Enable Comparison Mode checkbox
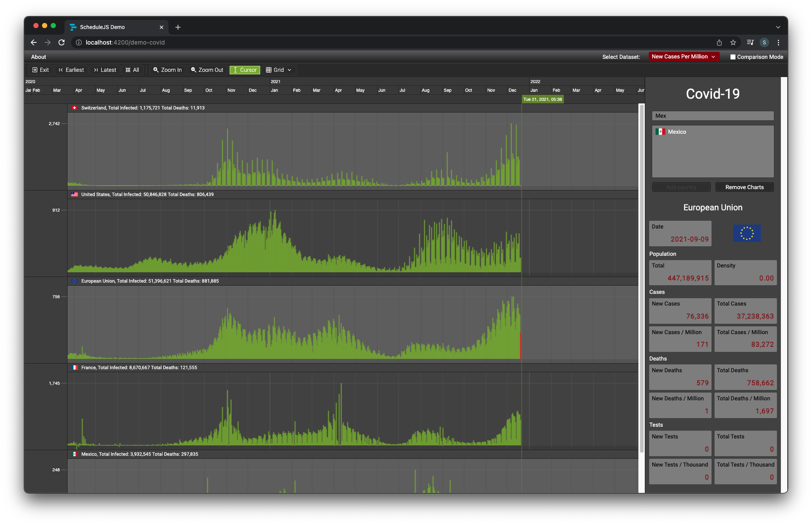812x525 pixels. click(733, 57)
